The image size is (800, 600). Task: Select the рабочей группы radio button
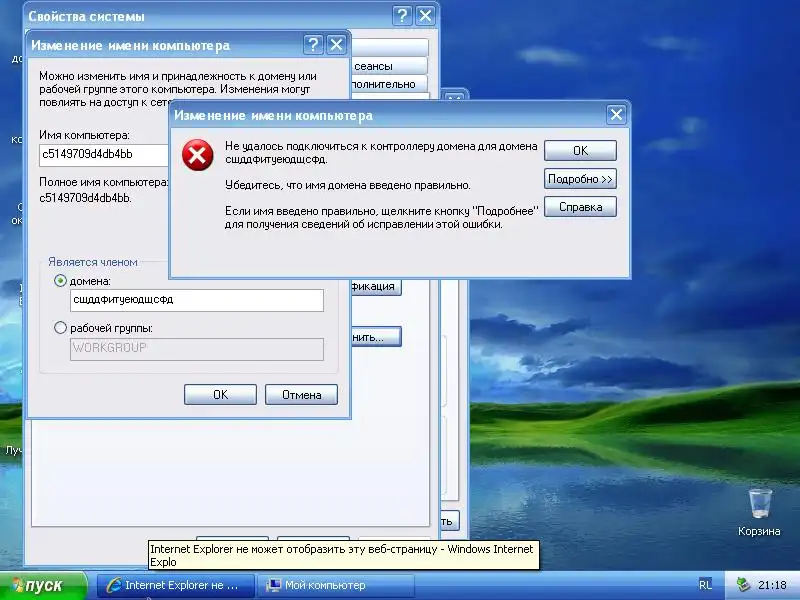click(x=60, y=328)
